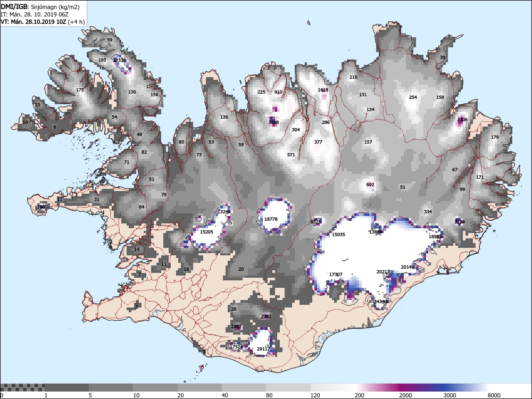Click the snow value '171'

480,177
